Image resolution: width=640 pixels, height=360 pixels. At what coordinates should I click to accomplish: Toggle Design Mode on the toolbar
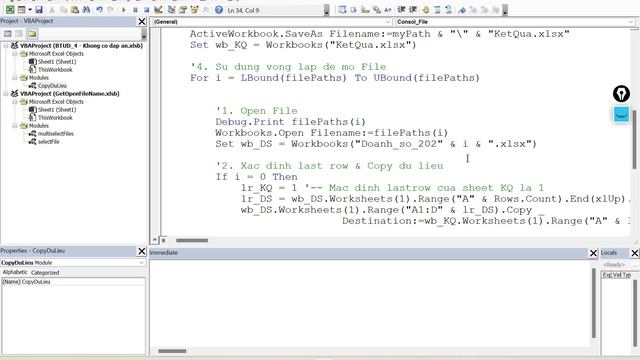158,10
